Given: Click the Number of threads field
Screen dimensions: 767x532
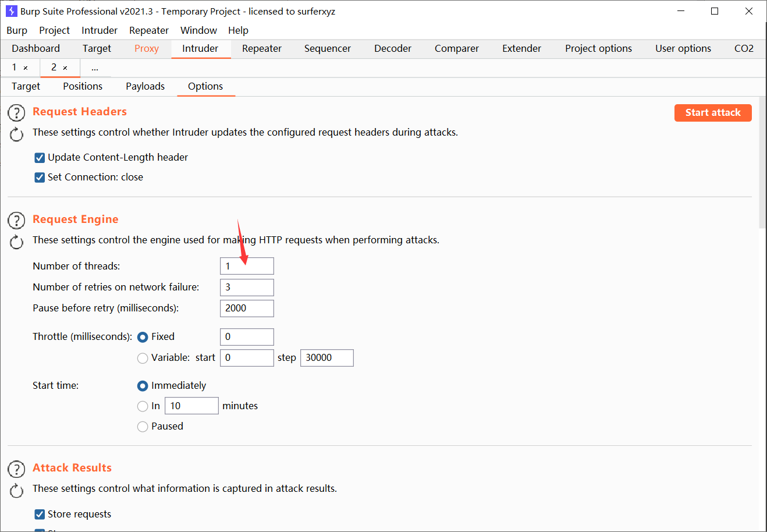Looking at the screenshot, I should 247,266.
